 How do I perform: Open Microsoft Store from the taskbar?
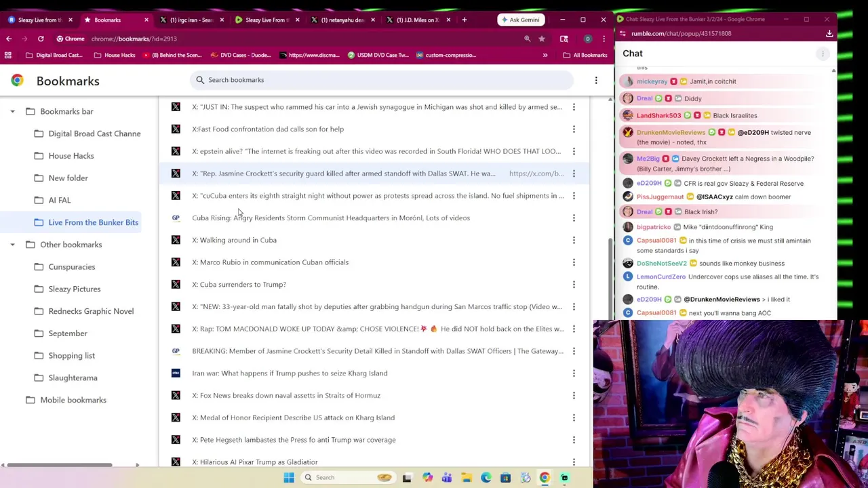505,477
